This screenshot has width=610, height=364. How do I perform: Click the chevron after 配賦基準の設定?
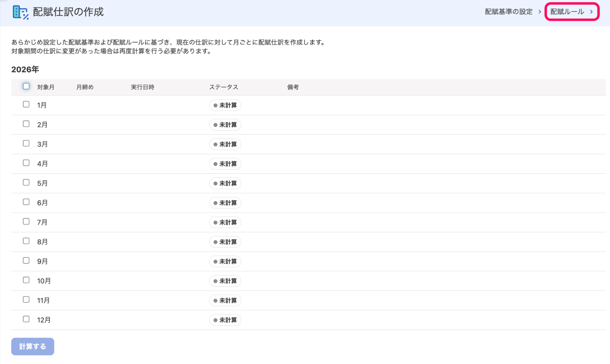click(540, 12)
